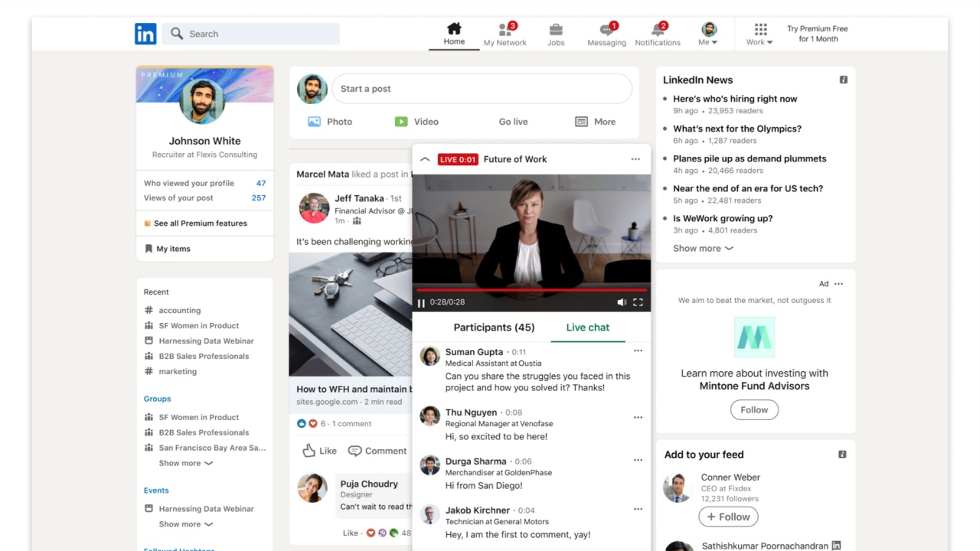See all Premium features
Image resolution: width=980 pixels, height=551 pixels.
pyautogui.click(x=196, y=223)
